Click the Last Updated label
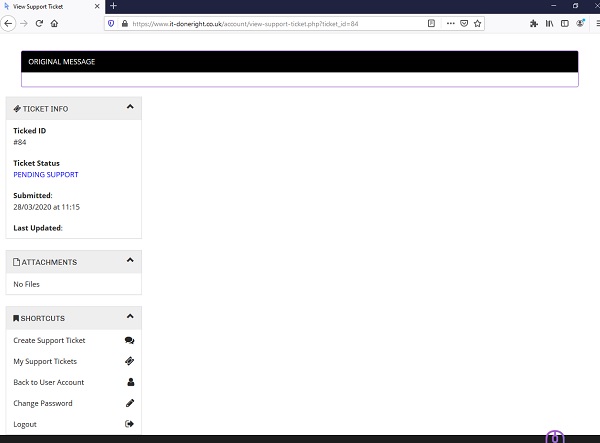 click(x=38, y=228)
